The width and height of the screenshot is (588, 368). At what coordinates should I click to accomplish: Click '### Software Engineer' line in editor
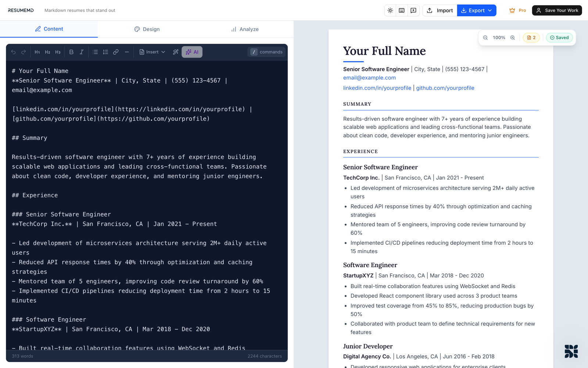coord(49,319)
